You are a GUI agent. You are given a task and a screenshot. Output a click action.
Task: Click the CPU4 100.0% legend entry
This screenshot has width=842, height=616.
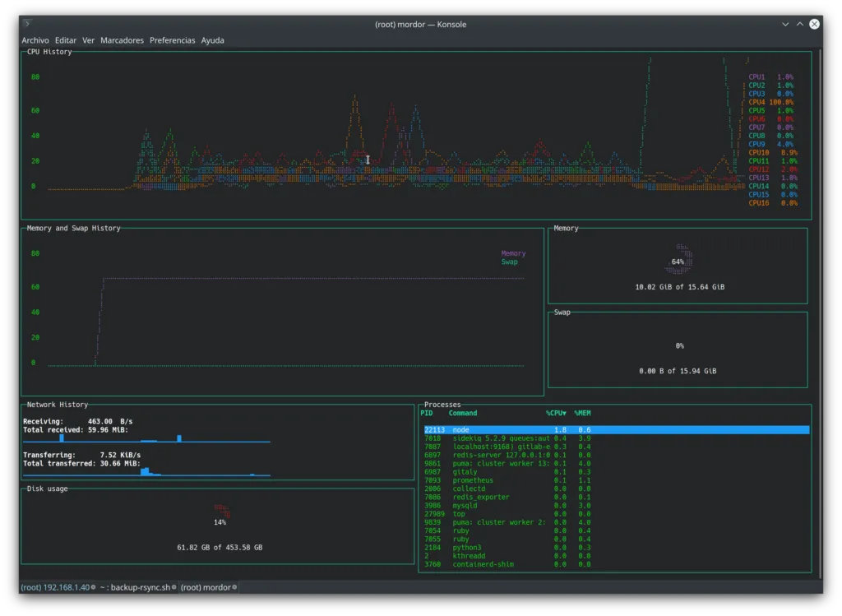[771, 102]
